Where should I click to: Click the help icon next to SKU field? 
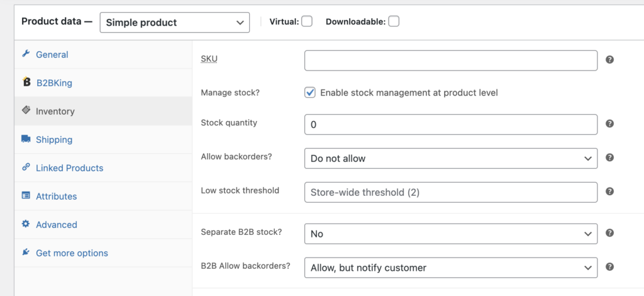[610, 60]
